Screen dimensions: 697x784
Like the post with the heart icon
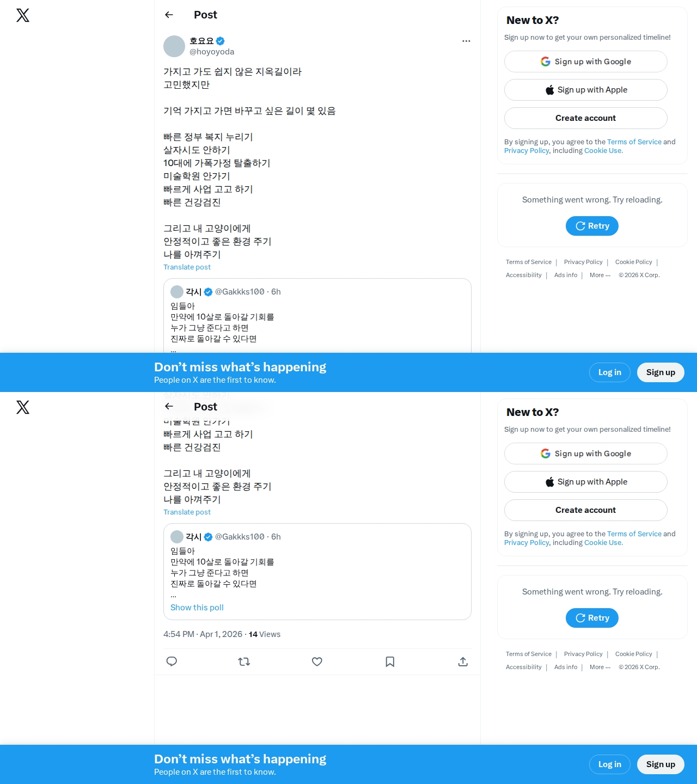[x=317, y=661]
